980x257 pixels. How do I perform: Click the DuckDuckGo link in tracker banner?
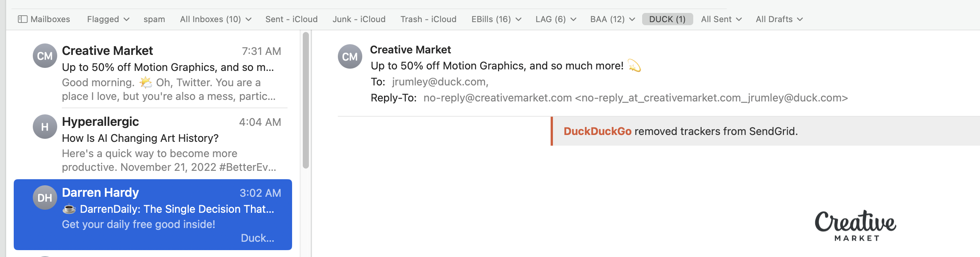(598, 131)
